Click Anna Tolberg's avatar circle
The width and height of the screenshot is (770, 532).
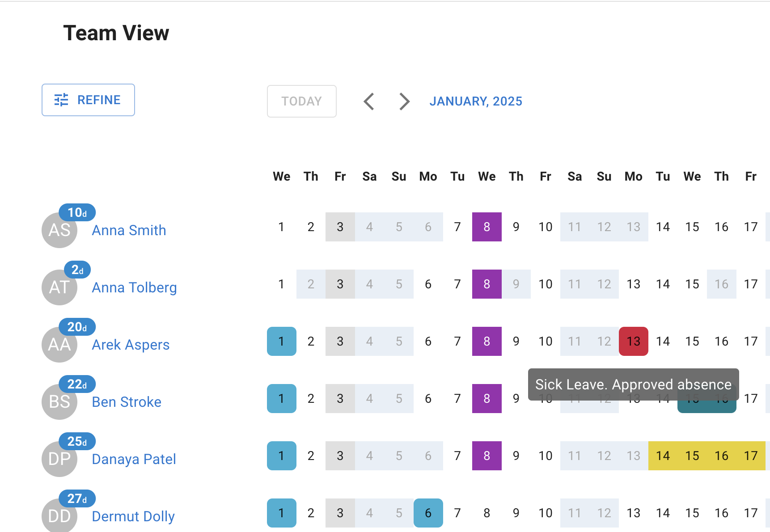click(59, 287)
